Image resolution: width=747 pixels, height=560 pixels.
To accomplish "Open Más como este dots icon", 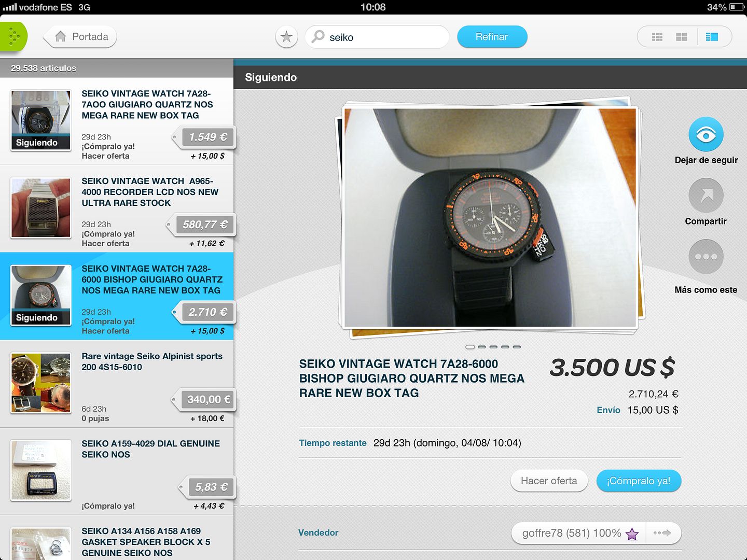I will (706, 257).
